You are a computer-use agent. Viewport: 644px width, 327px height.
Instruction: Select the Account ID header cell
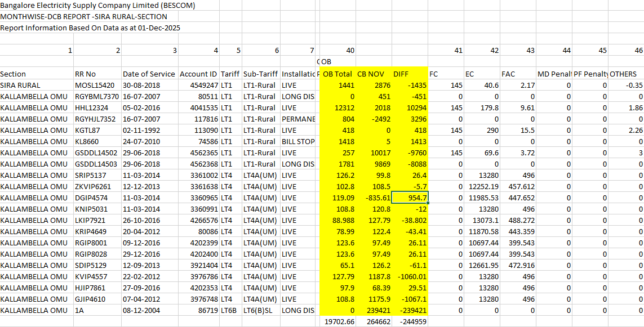198,74
